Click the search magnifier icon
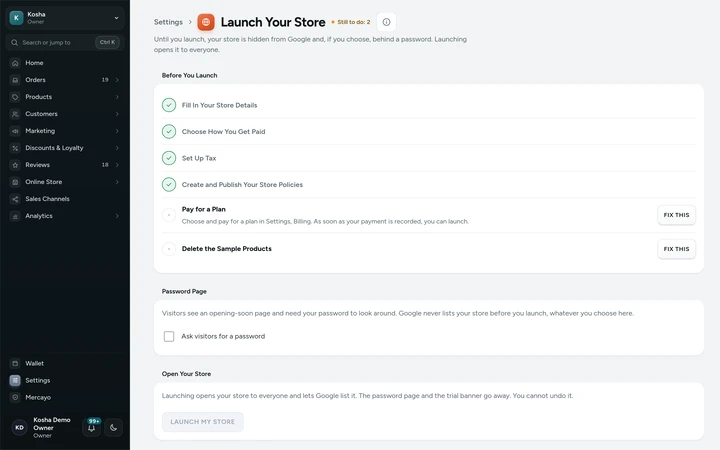The image size is (720, 450). [15, 42]
